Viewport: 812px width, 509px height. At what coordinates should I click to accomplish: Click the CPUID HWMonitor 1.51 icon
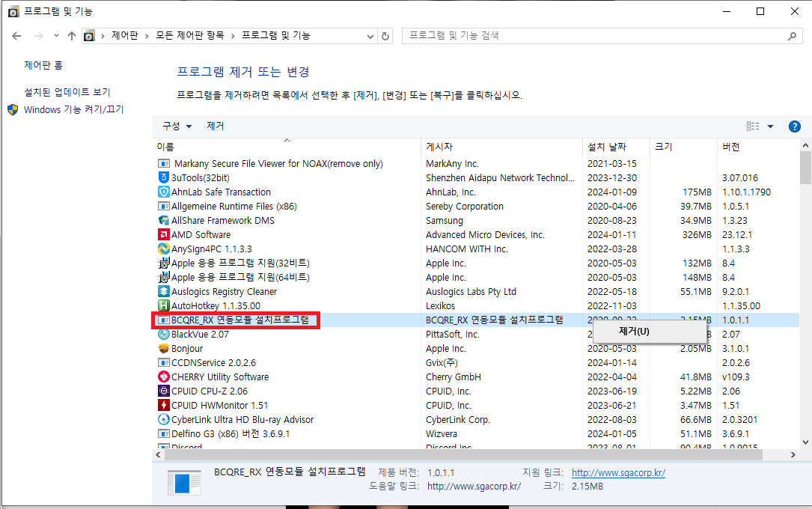click(164, 406)
